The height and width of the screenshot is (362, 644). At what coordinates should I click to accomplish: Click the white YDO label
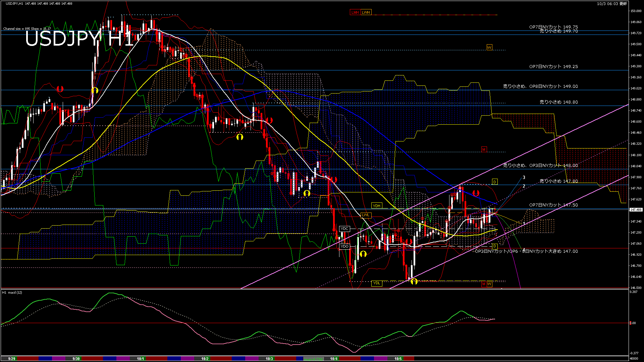tap(344, 246)
